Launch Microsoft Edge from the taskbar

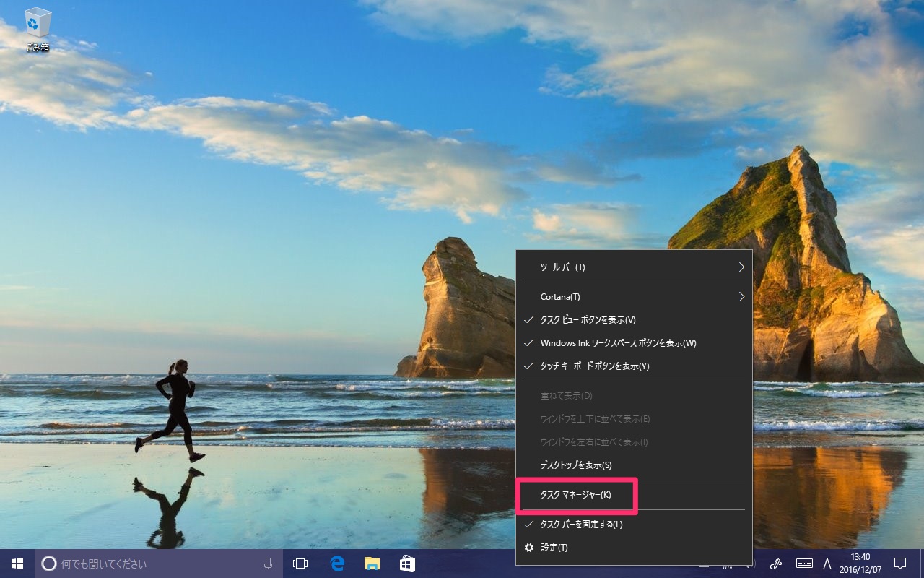tap(336, 564)
